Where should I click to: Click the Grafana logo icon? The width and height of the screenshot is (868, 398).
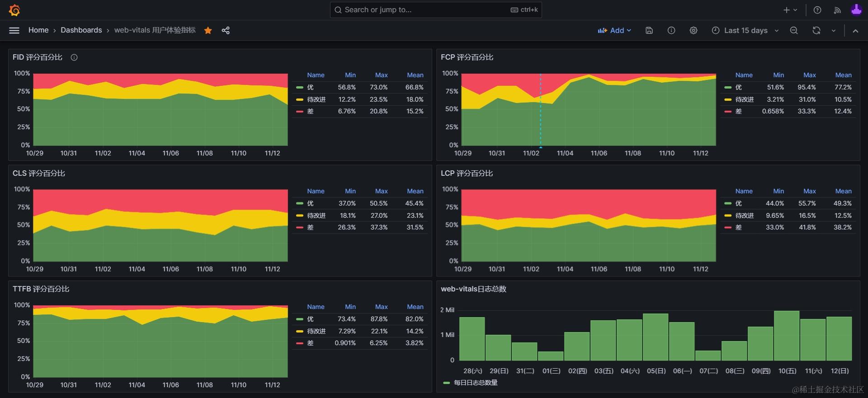click(14, 10)
